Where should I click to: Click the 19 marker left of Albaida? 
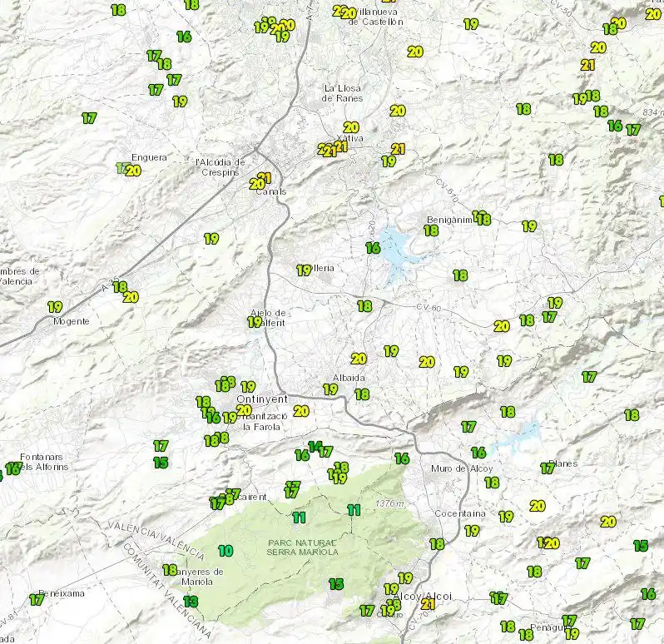[x=330, y=389]
